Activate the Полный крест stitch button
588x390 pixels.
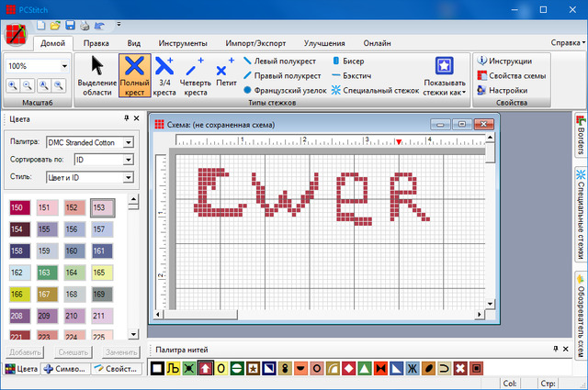point(134,75)
